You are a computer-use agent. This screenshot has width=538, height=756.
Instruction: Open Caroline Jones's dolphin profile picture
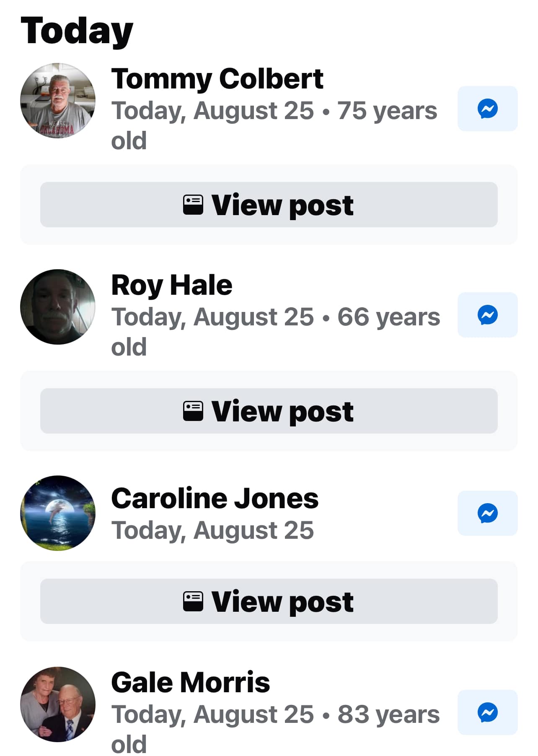58,513
